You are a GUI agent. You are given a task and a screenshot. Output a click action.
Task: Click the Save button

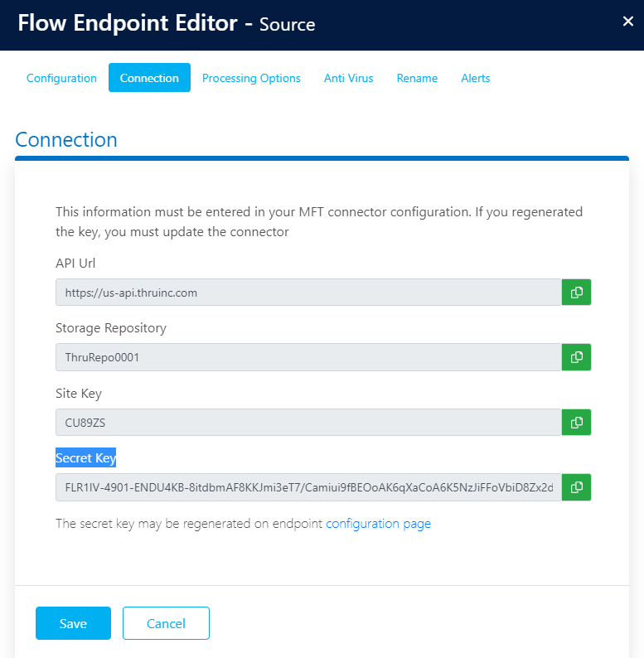[73, 623]
